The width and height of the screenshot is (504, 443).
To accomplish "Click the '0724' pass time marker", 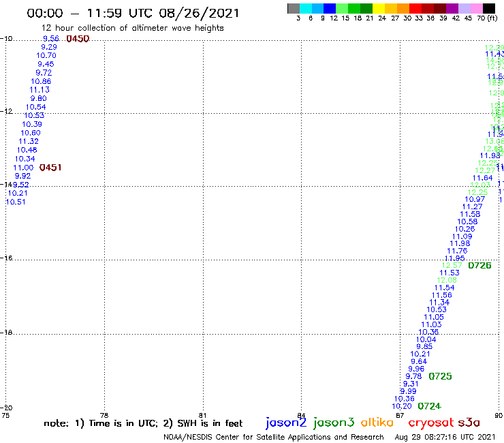I will 429,406.
